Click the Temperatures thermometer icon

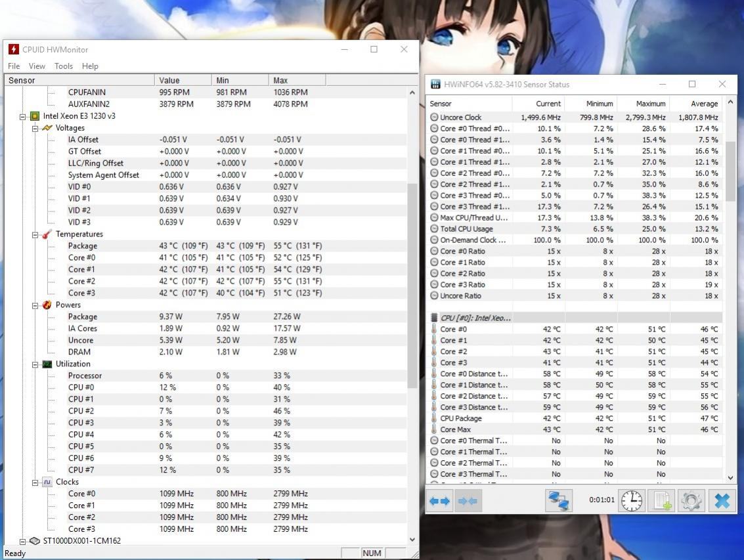47,234
